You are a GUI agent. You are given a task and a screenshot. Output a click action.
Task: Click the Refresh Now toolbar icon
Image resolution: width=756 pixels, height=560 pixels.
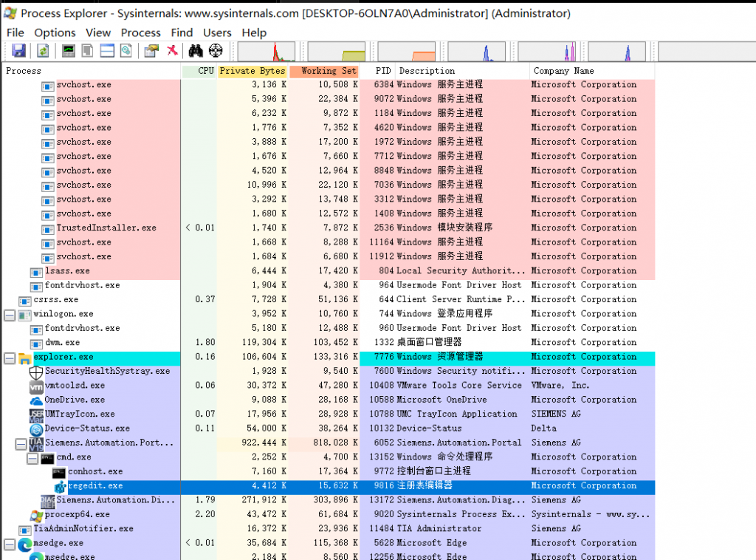pyautogui.click(x=43, y=50)
